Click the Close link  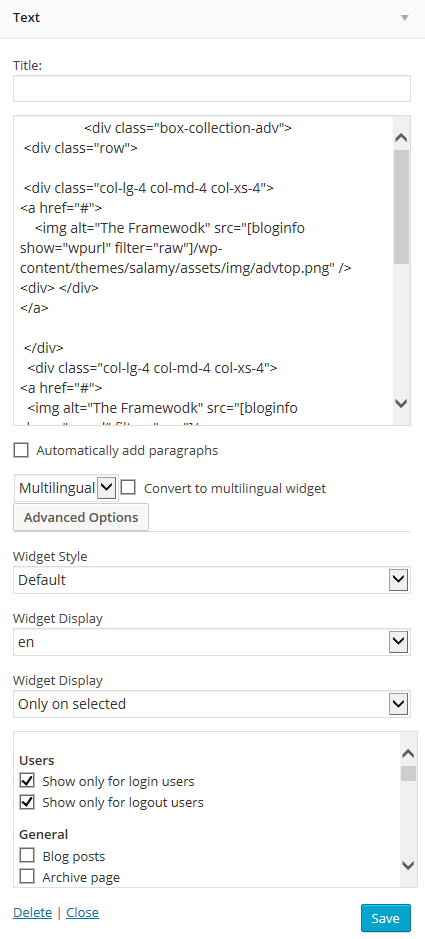(x=83, y=912)
